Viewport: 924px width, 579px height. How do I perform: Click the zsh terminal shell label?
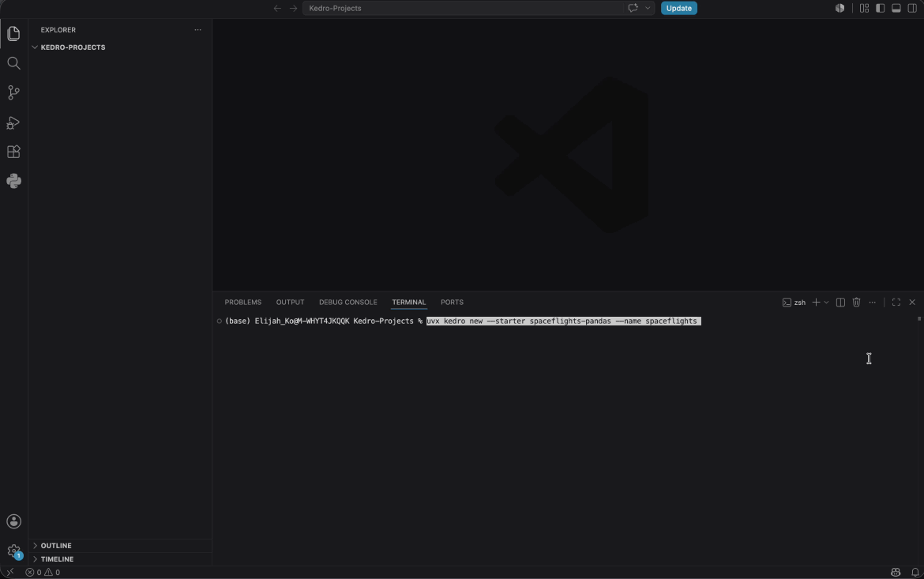point(794,303)
